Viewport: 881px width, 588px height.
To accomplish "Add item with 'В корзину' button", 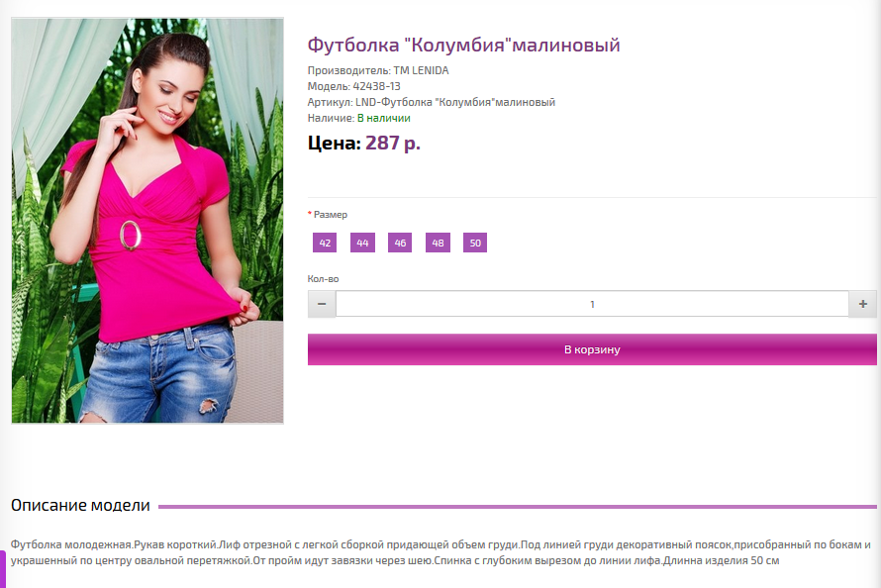I will click(592, 349).
